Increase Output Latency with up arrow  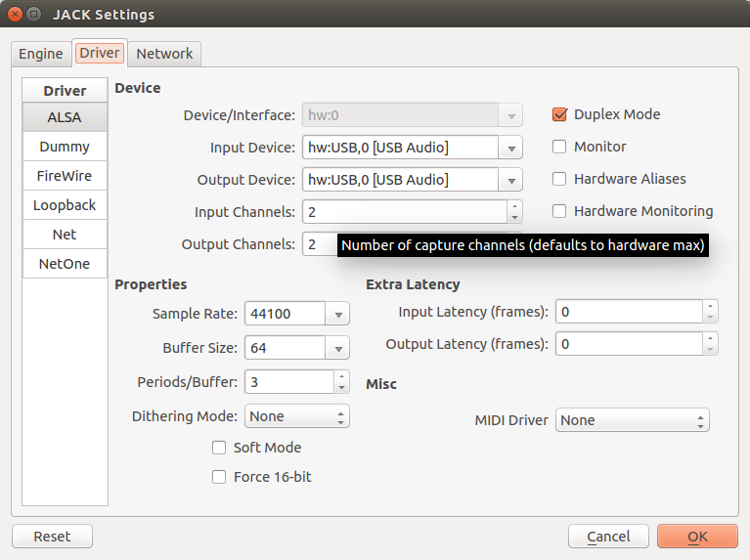[710, 338]
